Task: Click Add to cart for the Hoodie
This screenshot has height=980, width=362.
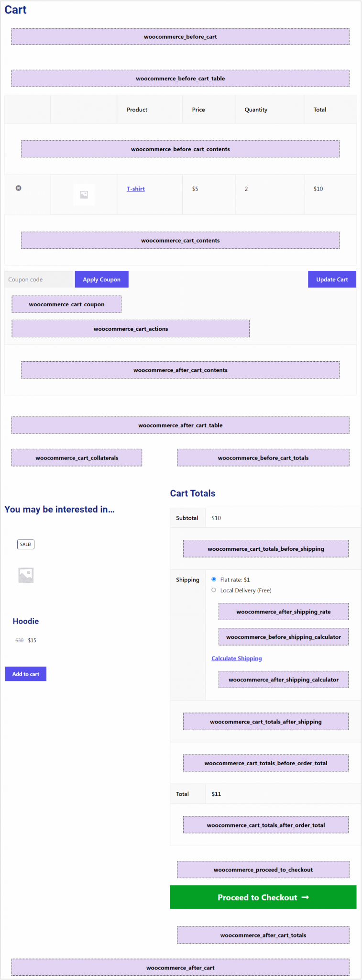Action: [25, 674]
